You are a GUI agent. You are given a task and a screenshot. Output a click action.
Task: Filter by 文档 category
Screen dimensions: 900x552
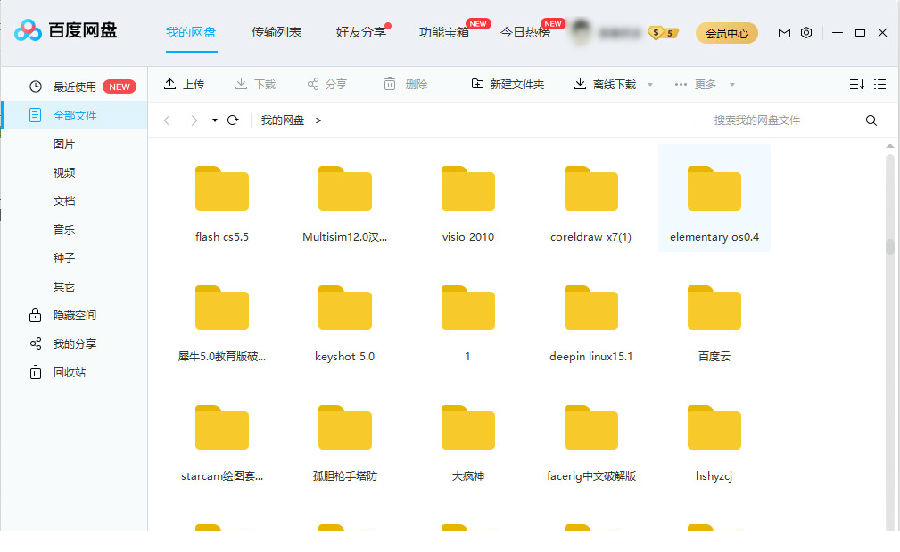pyautogui.click(x=64, y=201)
